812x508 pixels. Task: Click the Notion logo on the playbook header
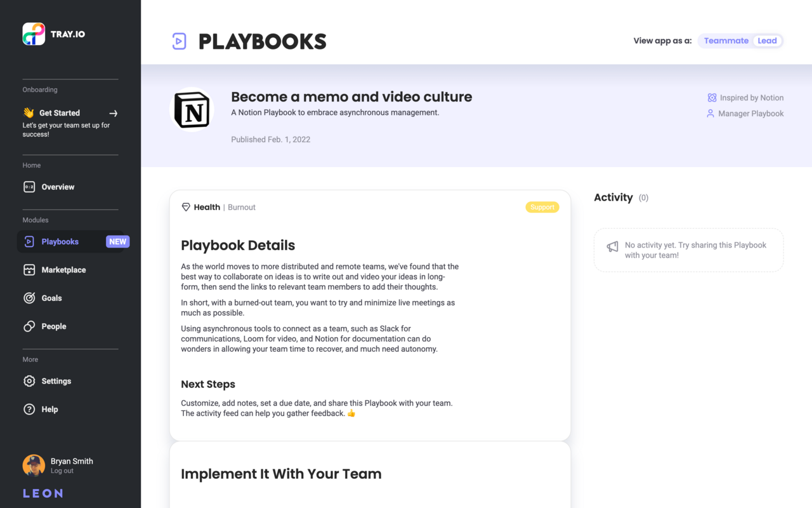pyautogui.click(x=193, y=109)
